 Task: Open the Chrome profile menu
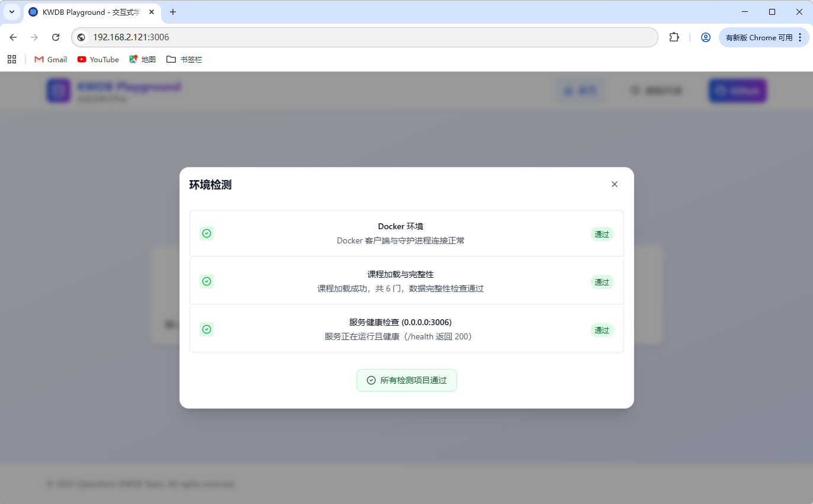705,37
